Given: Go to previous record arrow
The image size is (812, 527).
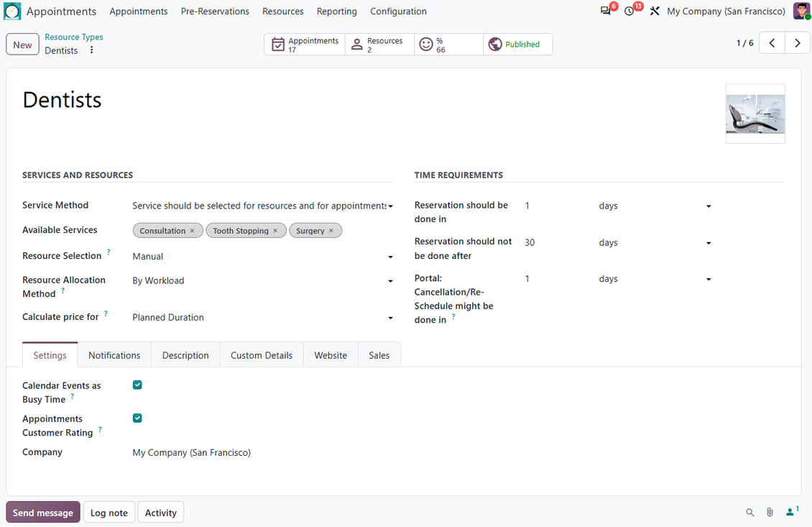Looking at the screenshot, I should point(772,44).
